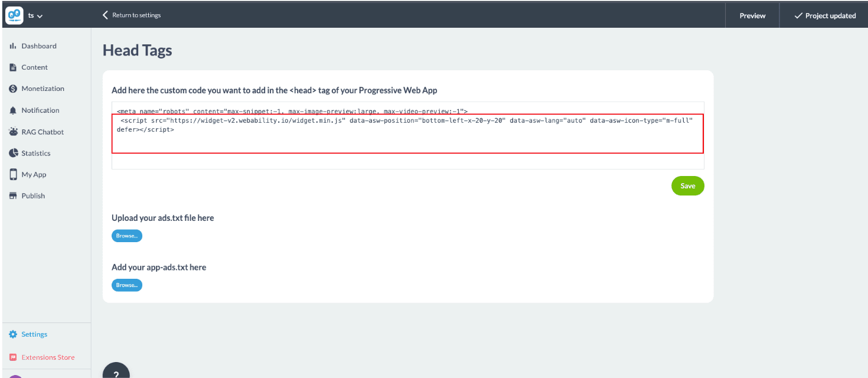The width and height of the screenshot is (868, 378).
Task: Browse for the app-ads.txt file
Action: click(x=127, y=285)
